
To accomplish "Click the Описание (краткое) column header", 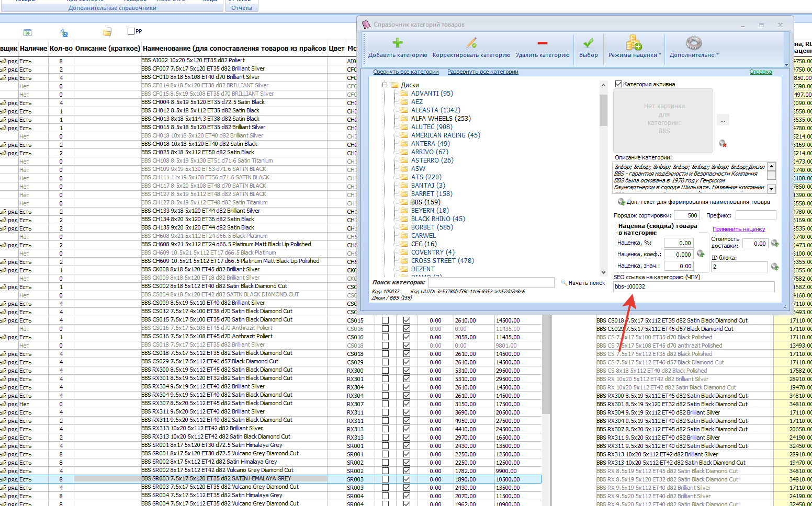I will [x=108, y=49].
